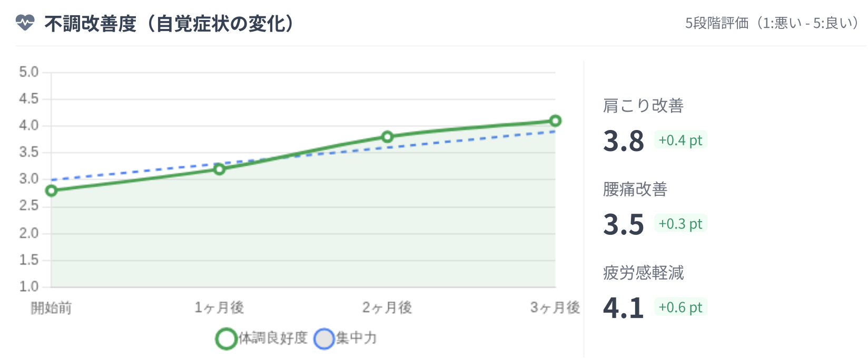Toggle 集中力 legend series visibility
This screenshot has height=359, width=868.
point(357,338)
